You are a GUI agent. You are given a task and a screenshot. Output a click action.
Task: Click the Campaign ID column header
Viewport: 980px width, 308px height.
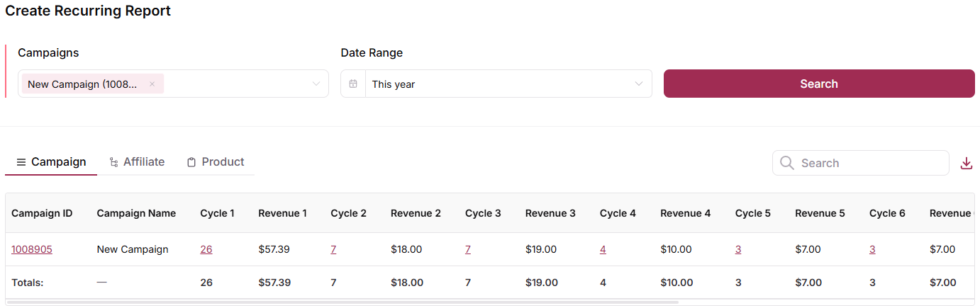(42, 213)
